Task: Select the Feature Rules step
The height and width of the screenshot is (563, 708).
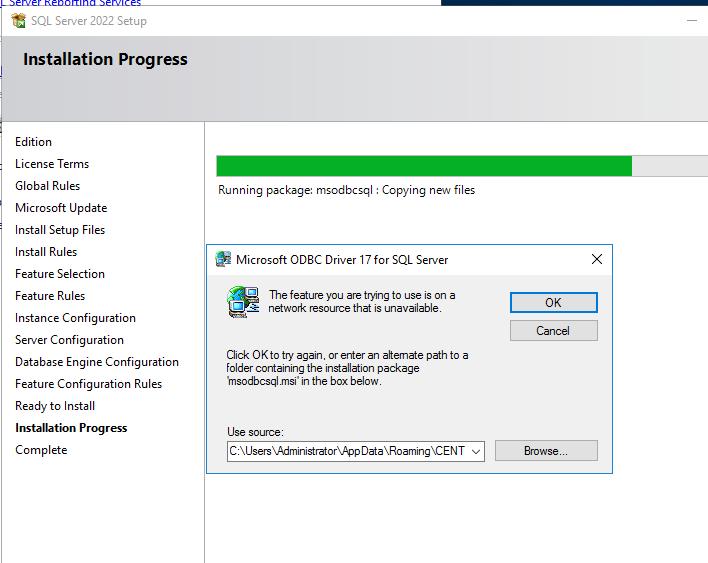Action: [x=50, y=296]
